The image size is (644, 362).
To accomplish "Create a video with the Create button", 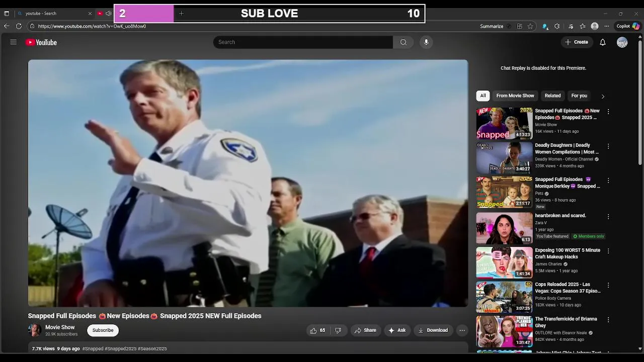I will click(577, 42).
